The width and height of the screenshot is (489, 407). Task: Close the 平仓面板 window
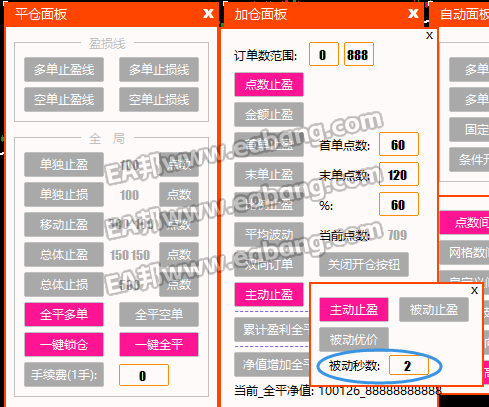[x=208, y=13]
